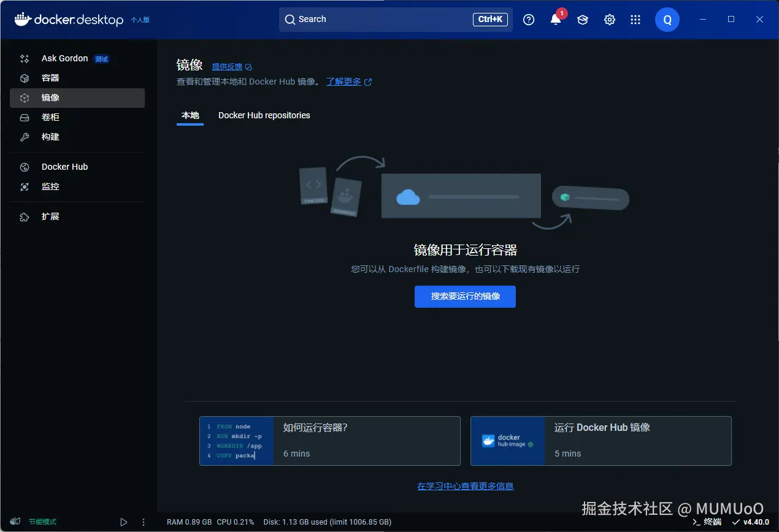779x532 pixels.
Task: Open the 扩展 (Extensions) section
Action: pyautogui.click(x=77, y=216)
